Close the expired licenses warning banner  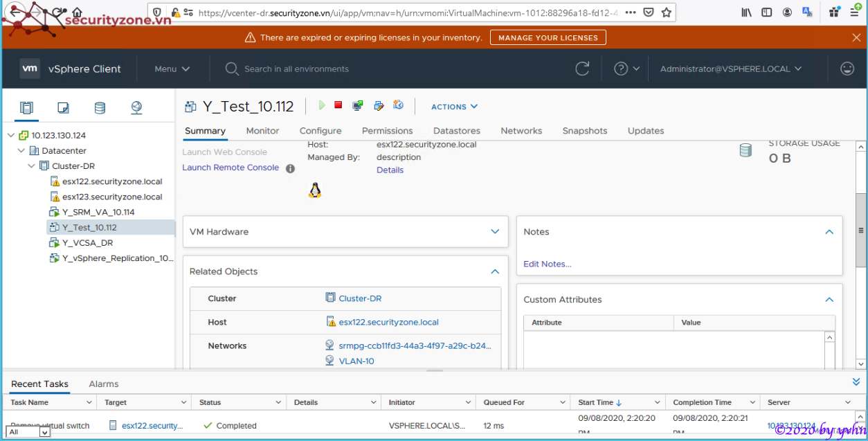(856, 37)
